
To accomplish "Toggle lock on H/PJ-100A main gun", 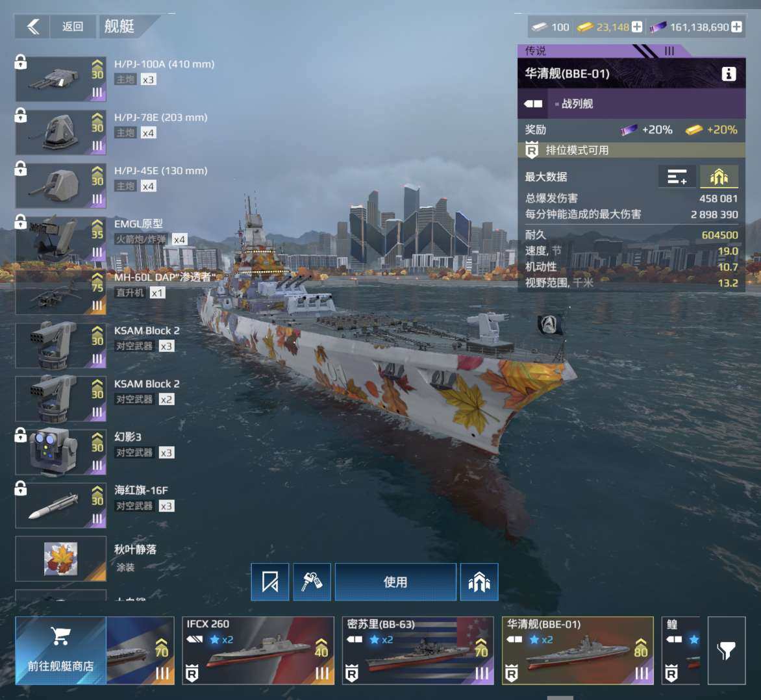I will 20,62.
